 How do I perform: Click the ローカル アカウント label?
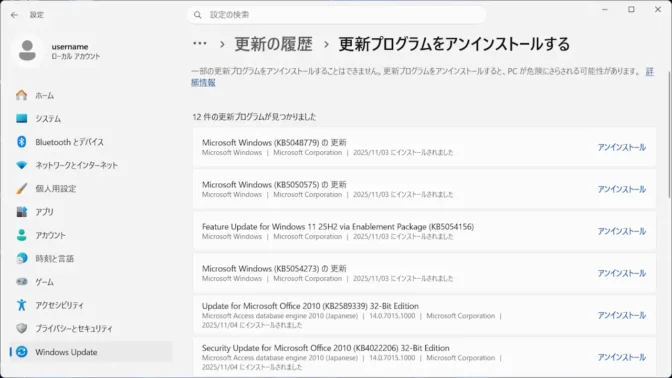click(x=76, y=56)
